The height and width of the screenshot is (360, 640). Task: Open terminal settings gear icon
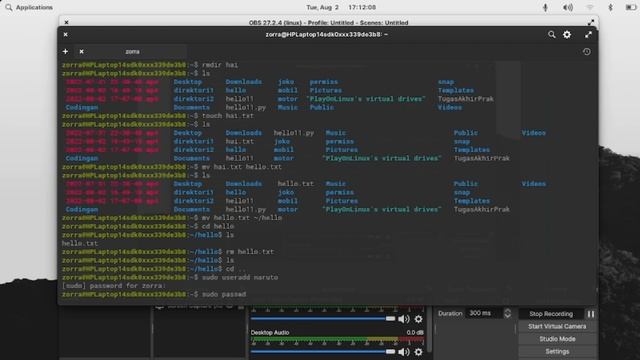pyautogui.click(x=567, y=35)
